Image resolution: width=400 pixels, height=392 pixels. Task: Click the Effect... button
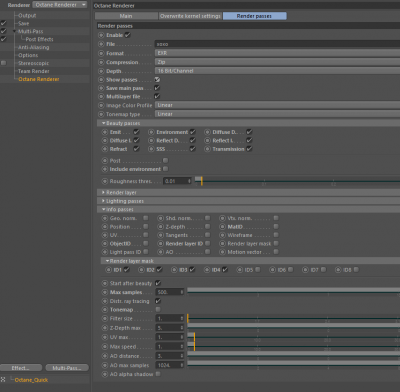coord(21,368)
